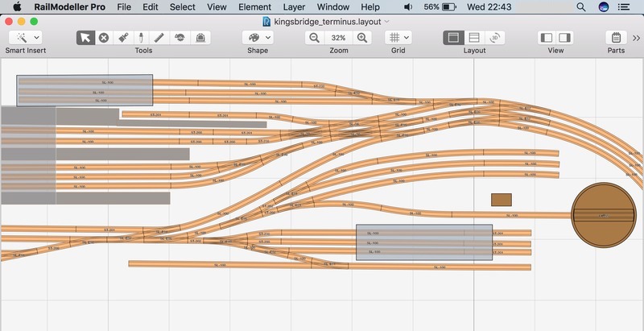Switch to 3D layout view
The image size is (644, 331).
point(497,38)
